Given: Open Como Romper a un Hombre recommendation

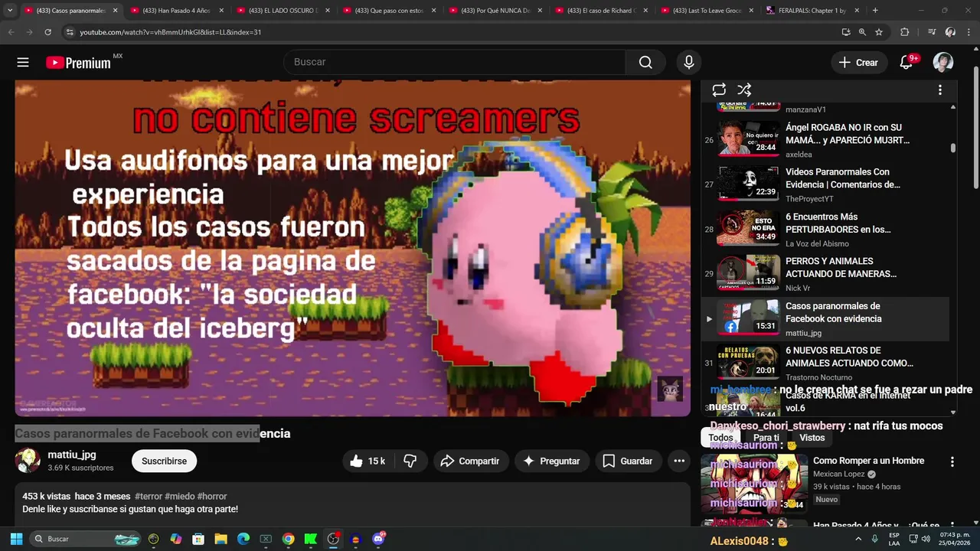Looking at the screenshot, I should 868,461.
